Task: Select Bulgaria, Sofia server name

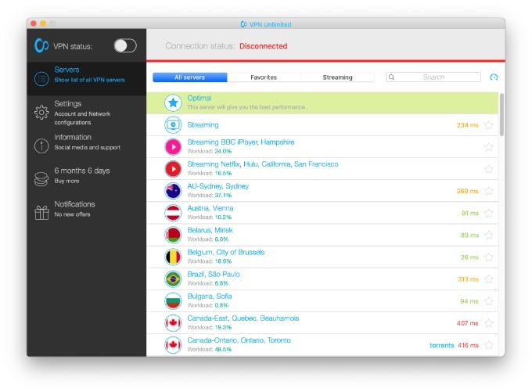Action: pyautogui.click(x=210, y=297)
